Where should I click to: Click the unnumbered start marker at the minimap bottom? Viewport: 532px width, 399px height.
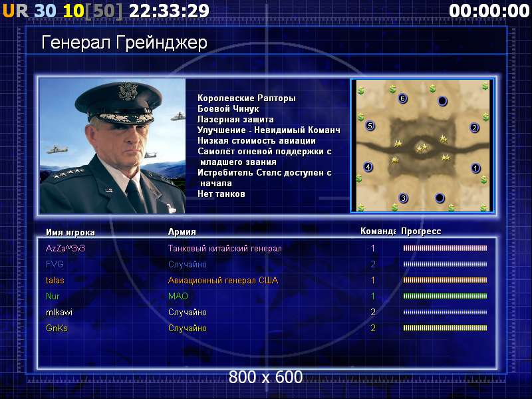click(x=440, y=198)
